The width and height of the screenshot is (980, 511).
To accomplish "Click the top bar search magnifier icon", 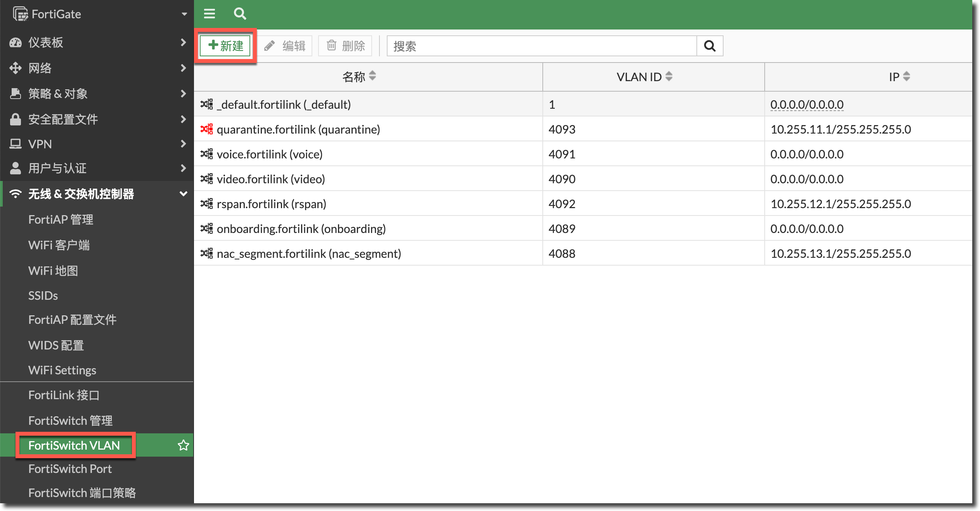I will point(240,14).
